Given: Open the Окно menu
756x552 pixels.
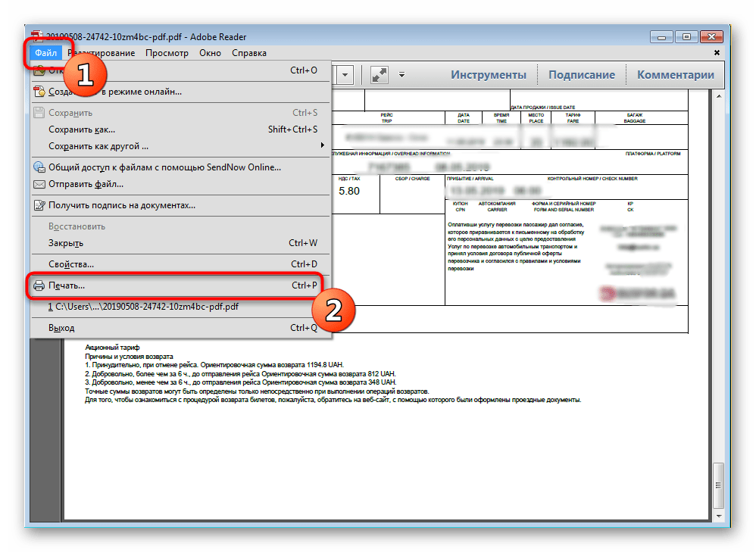Looking at the screenshot, I should point(210,53).
